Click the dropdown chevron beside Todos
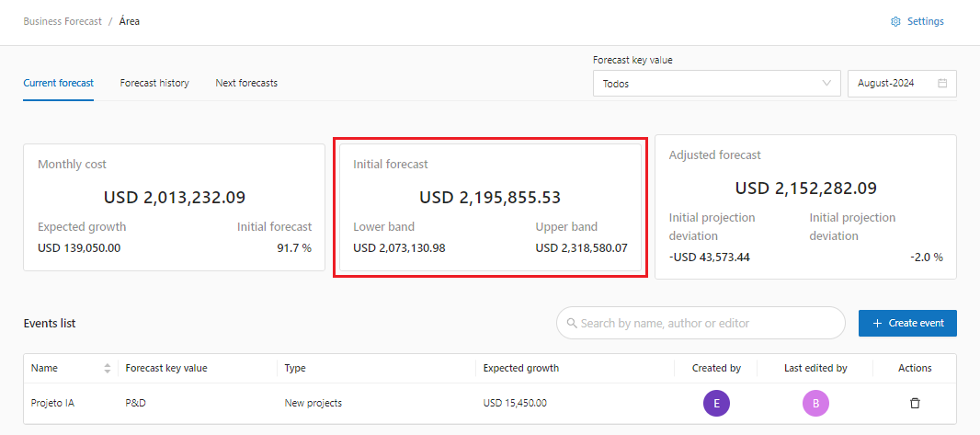Screen dimensions: 980x435 [x=826, y=84]
